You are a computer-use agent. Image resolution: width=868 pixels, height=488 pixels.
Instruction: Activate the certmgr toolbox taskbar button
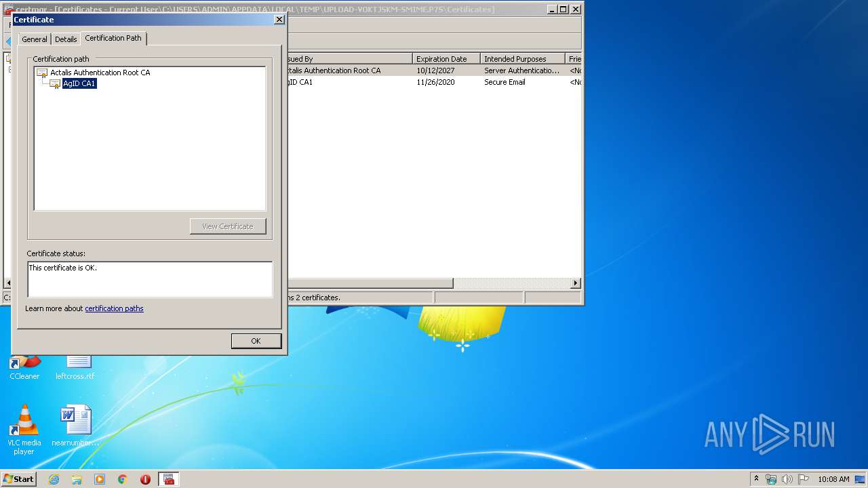tap(169, 479)
